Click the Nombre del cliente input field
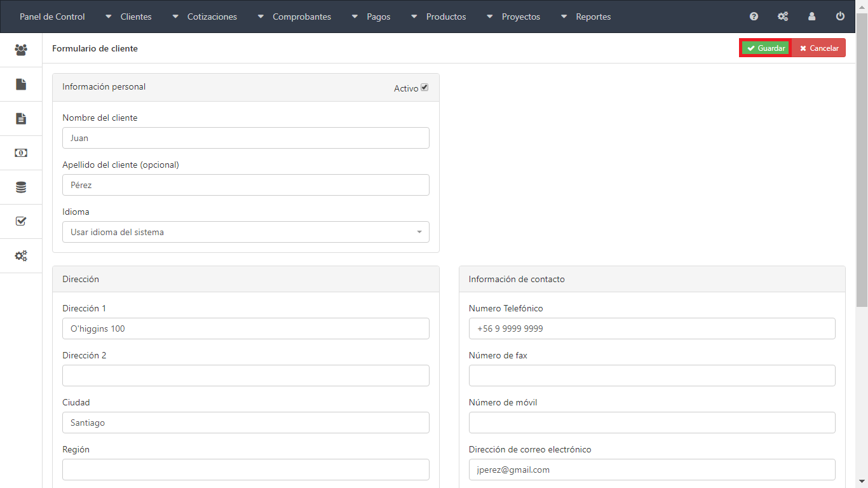Image resolution: width=868 pixels, height=488 pixels. coord(245,138)
